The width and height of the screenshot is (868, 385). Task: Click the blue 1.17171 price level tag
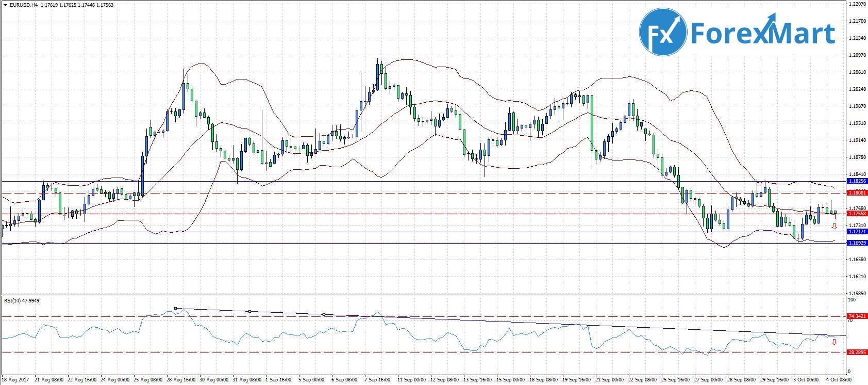pos(857,232)
